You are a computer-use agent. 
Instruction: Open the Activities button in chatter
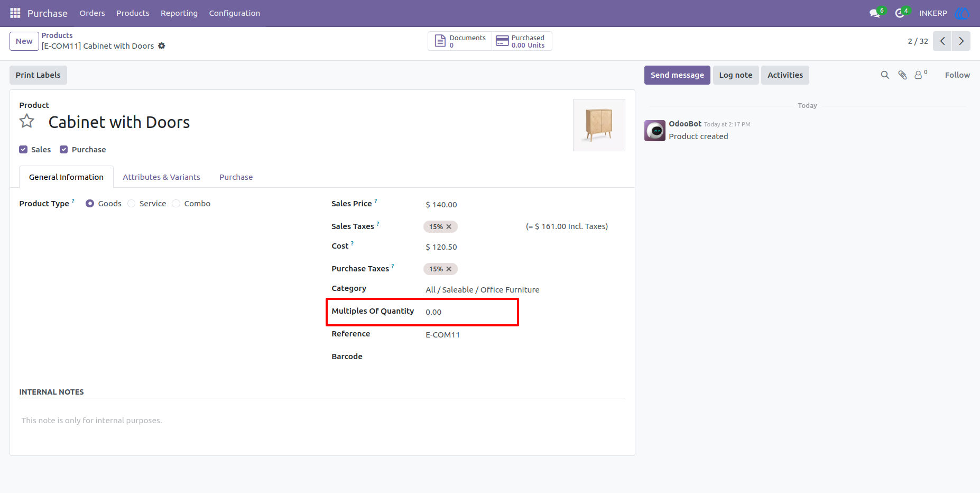pos(785,75)
